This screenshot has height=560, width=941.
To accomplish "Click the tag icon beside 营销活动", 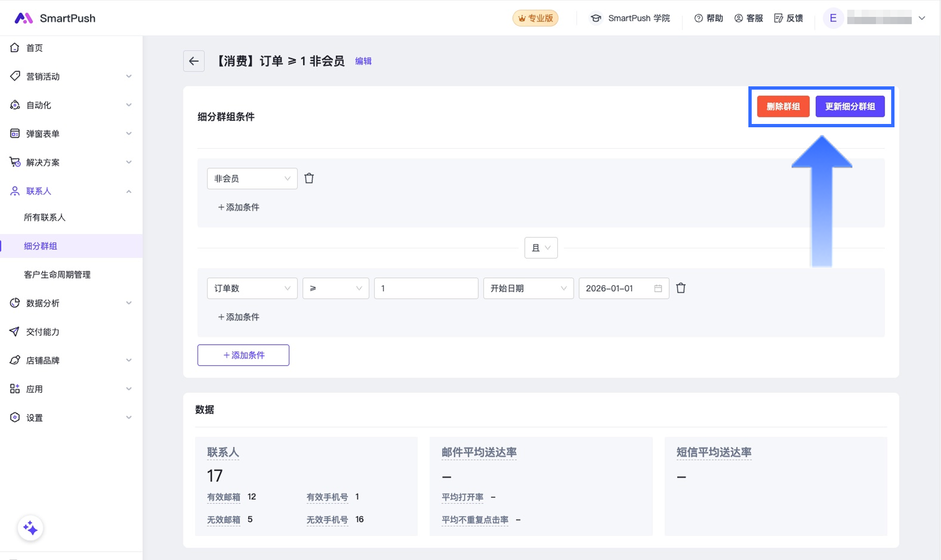I will coord(15,76).
